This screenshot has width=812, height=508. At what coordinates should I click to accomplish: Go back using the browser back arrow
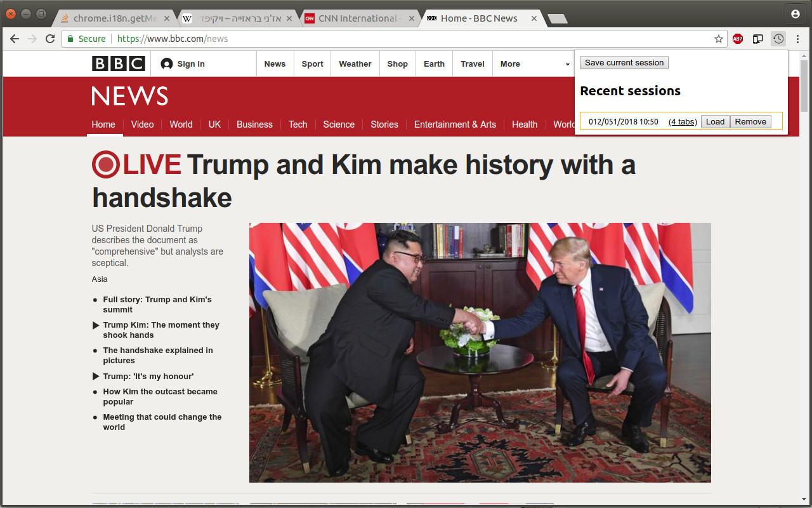point(15,39)
